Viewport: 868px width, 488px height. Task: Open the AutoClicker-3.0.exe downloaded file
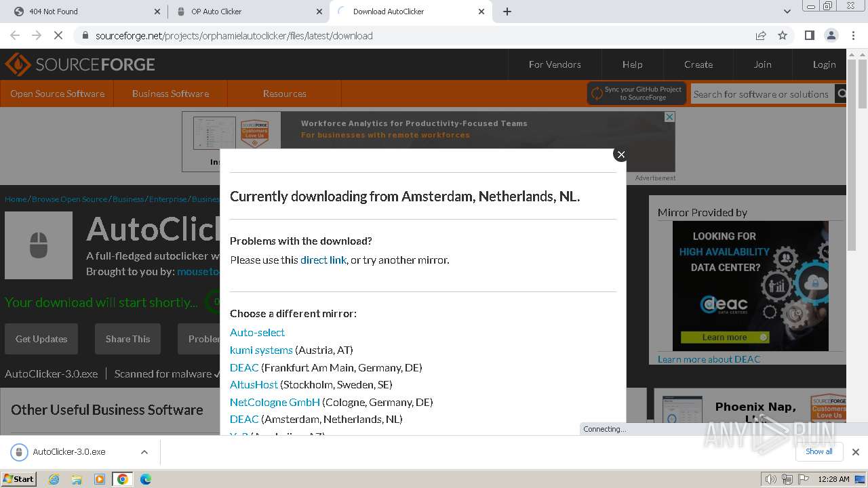tap(69, 452)
